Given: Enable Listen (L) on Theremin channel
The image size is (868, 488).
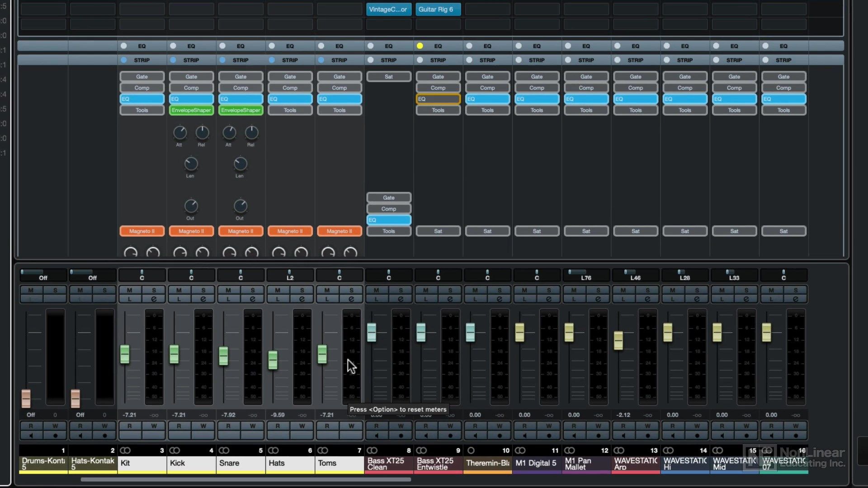Looking at the screenshot, I should click(x=475, y=299).
